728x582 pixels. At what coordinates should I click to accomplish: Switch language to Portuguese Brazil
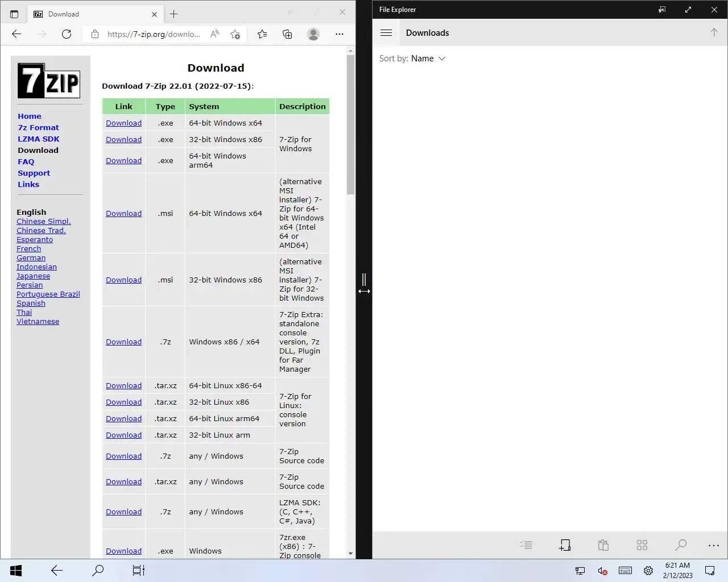click(48, 294)
